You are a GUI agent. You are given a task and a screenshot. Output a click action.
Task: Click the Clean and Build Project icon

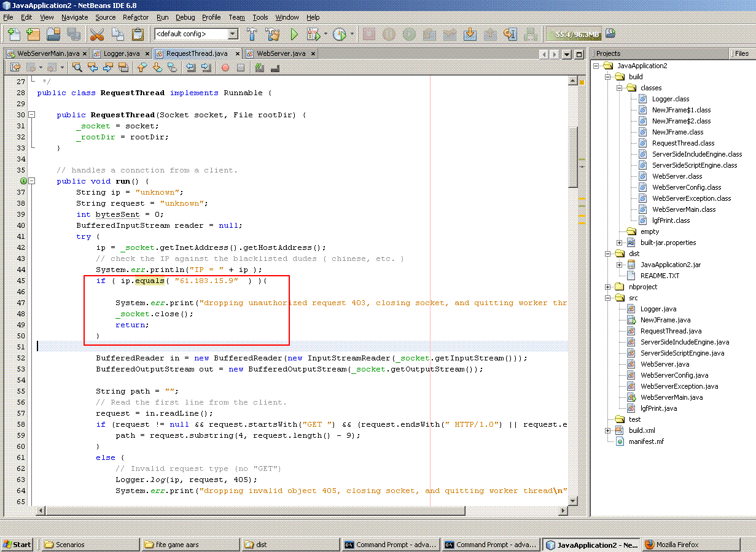273,34
